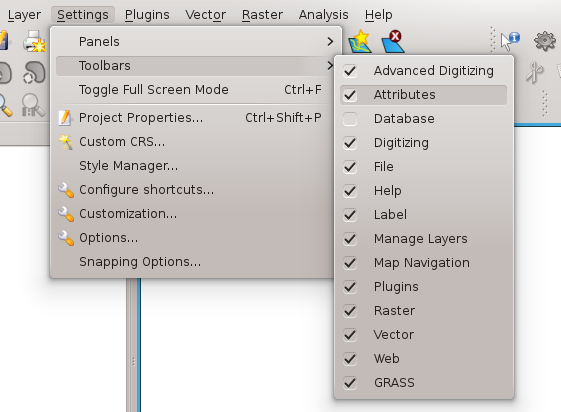Image resolution: width=561 pixels, height=412 pixels.
Task: Click the remove layer red X icon
Action: pyautogui.click(x=392, y=41)
